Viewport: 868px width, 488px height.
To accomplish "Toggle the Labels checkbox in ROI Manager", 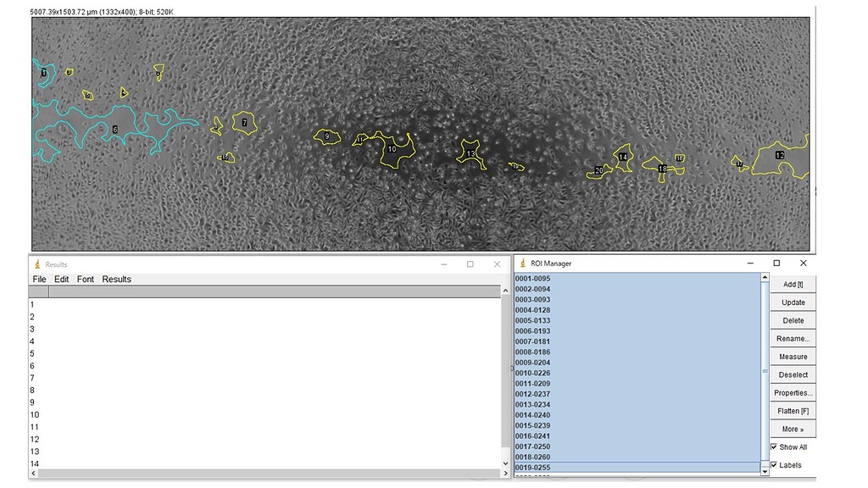I will [773, 464].
